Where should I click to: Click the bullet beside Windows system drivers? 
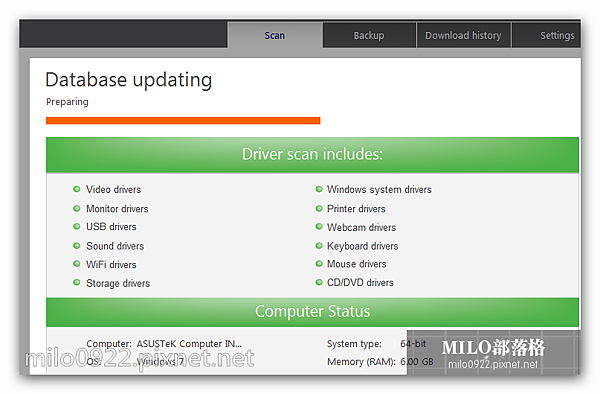[x=319, y=189]
